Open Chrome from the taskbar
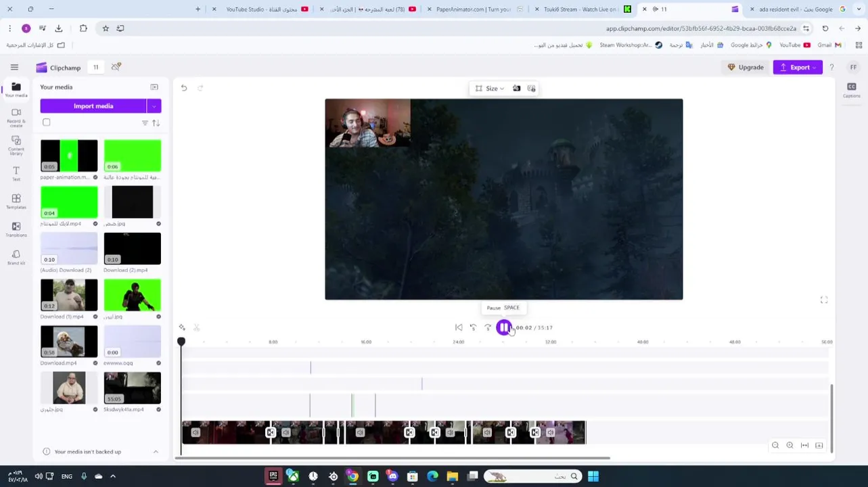The width and height of the screenshot is (868, 487). pos(353,476)
